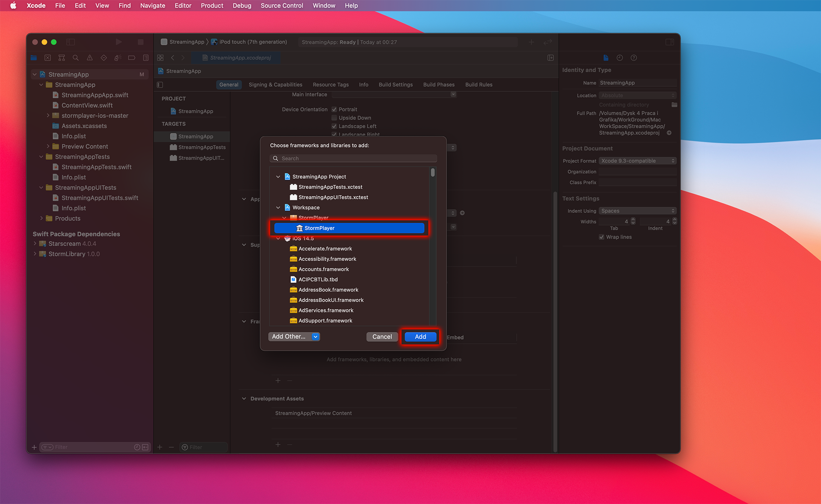Image resolution: width=821 pixels, height=504 pixels.
Task: Click the add editor split icon
Action: pos(551,58)
